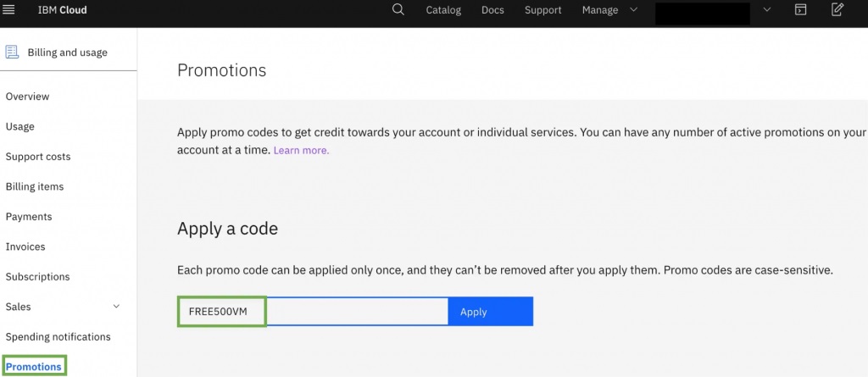Open the Docs menu item
The height and width of the screenshot is (377, 868).
tap(492, 10)
